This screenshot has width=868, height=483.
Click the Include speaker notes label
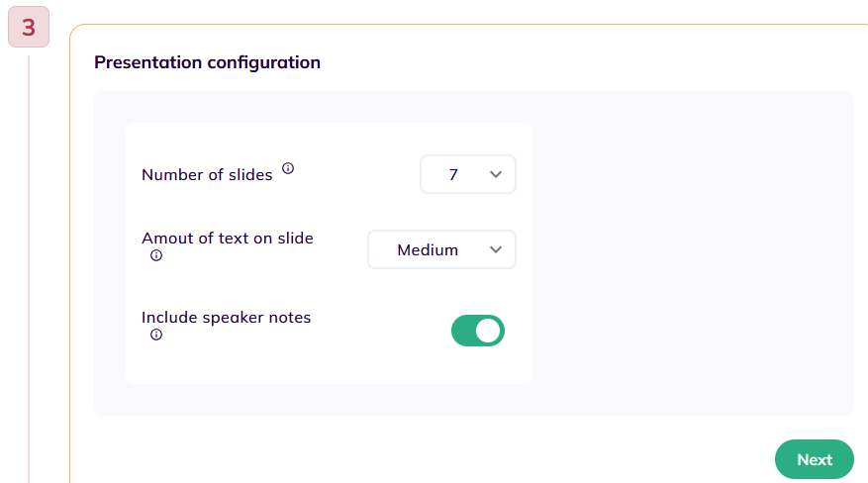226,318
